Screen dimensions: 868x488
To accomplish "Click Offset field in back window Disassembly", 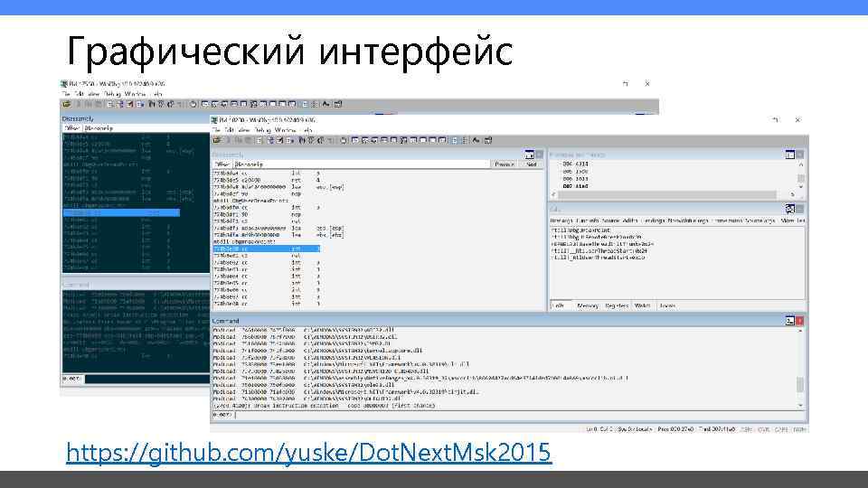I will [x=146, y=127].
